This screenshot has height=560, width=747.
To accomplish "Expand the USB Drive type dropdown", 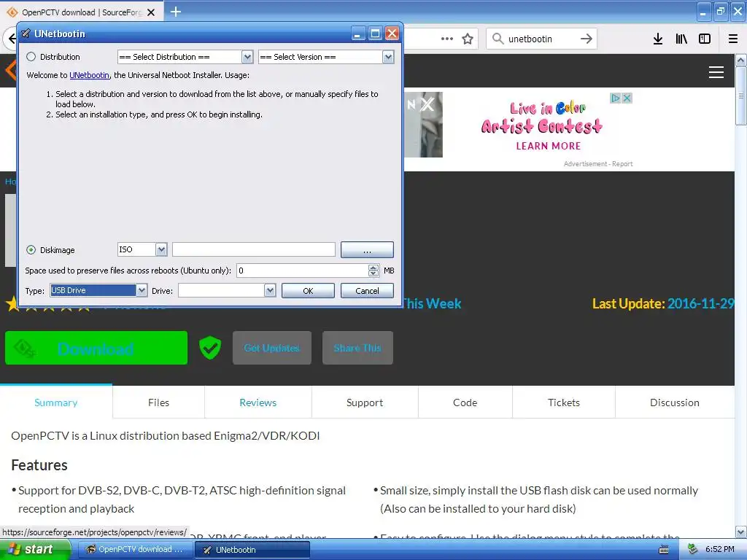I will coord(98,290).
